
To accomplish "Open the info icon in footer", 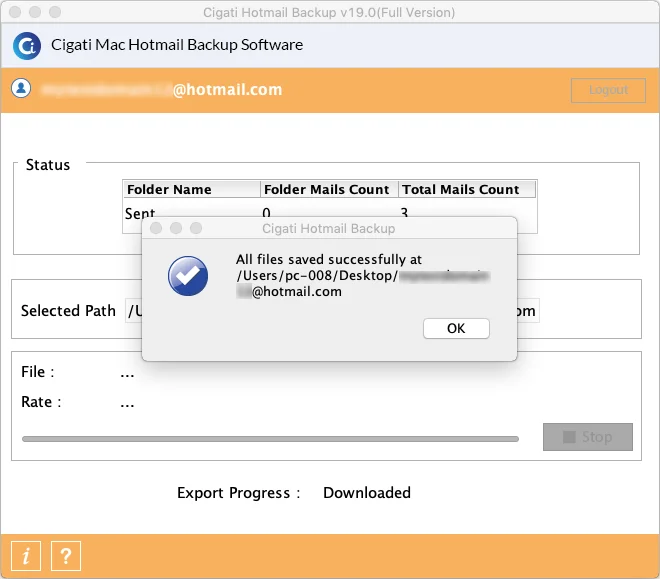I will [26, 556].
